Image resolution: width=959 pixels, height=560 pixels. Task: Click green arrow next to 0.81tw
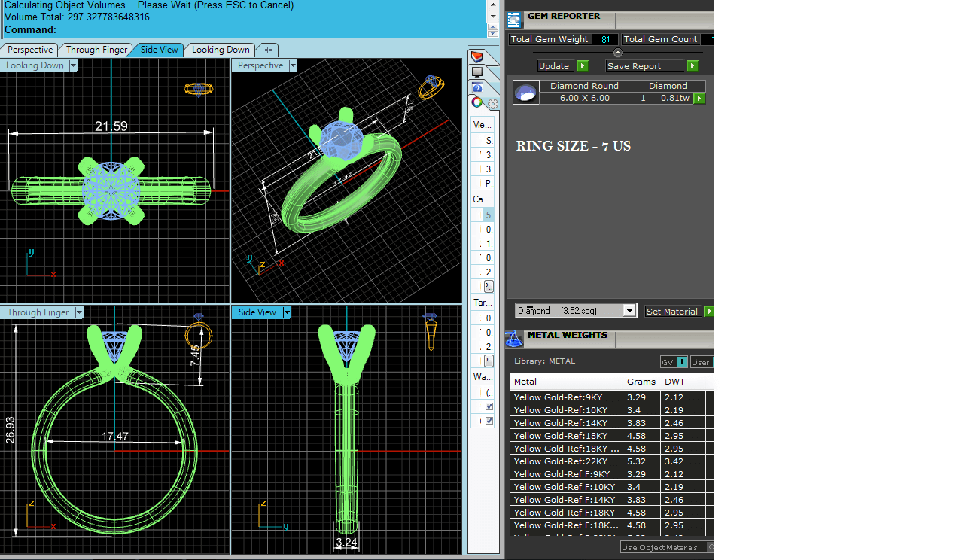pyautogui.click(x=699, y=99)
